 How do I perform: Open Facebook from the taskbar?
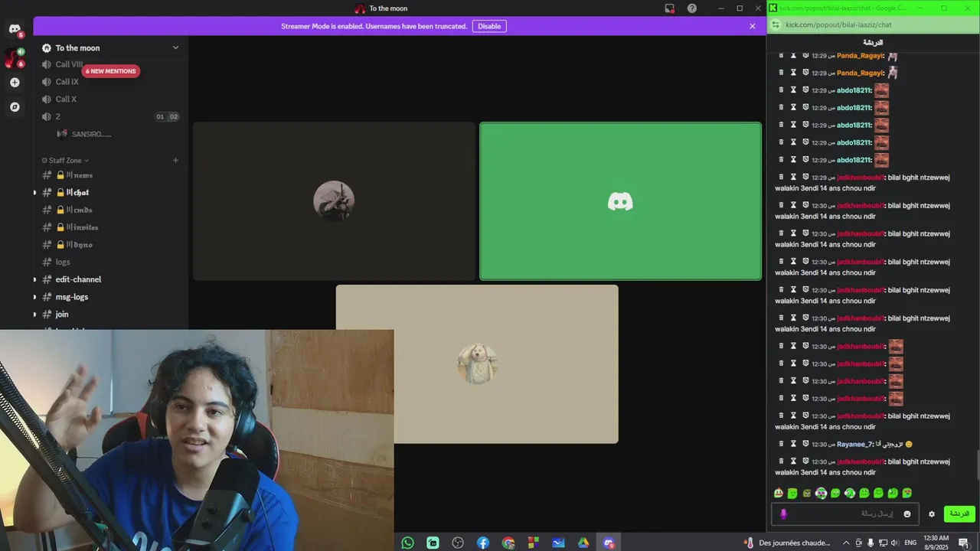pos(483,543)
